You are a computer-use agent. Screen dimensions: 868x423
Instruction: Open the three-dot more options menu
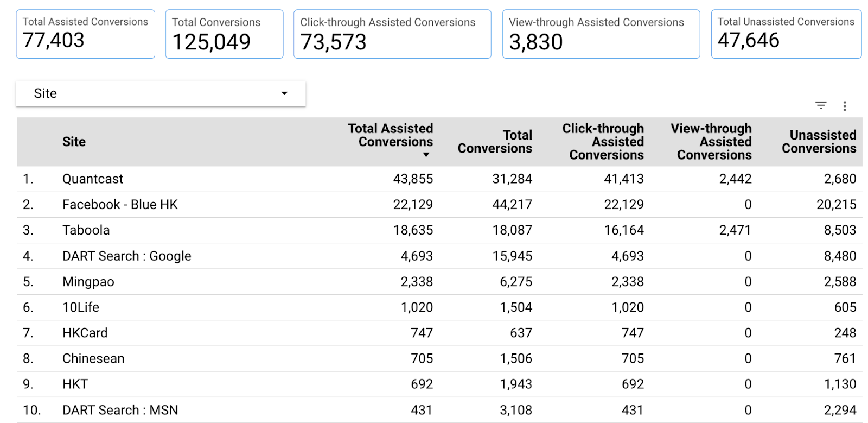(x=845, y=106)
